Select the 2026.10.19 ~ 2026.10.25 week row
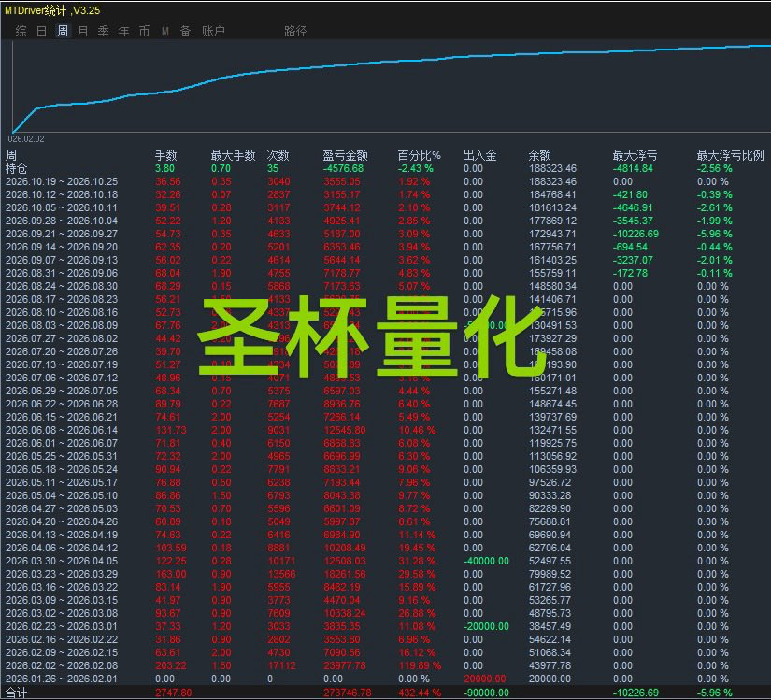The image size is (771, 700). tap(385, 181)
